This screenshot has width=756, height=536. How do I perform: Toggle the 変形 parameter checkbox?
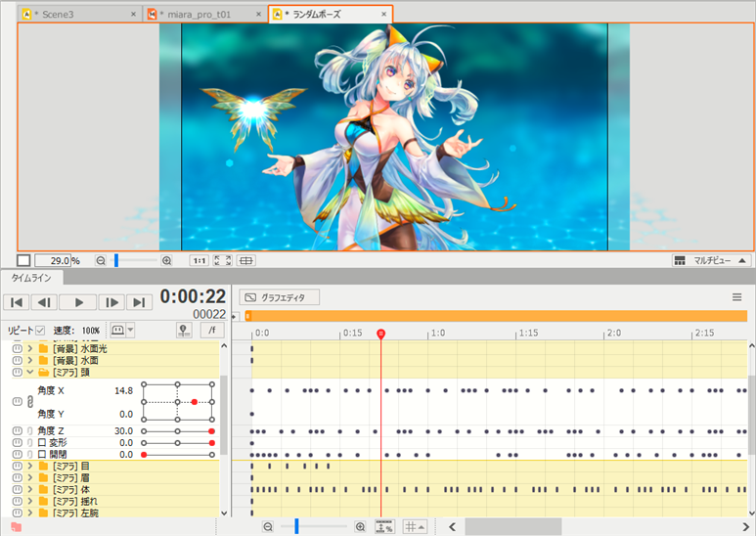click(42, 443)
